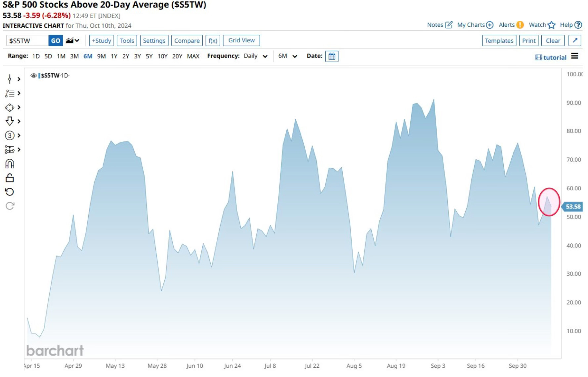Select the 6M range option
Viewport: 588px width, 377px height.
tap(88, 56)
